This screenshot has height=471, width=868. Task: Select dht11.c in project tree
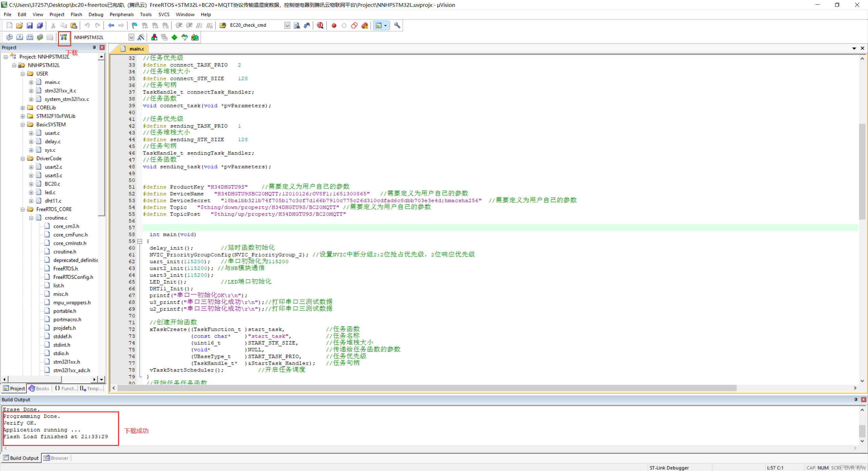[x=53, y=201]
